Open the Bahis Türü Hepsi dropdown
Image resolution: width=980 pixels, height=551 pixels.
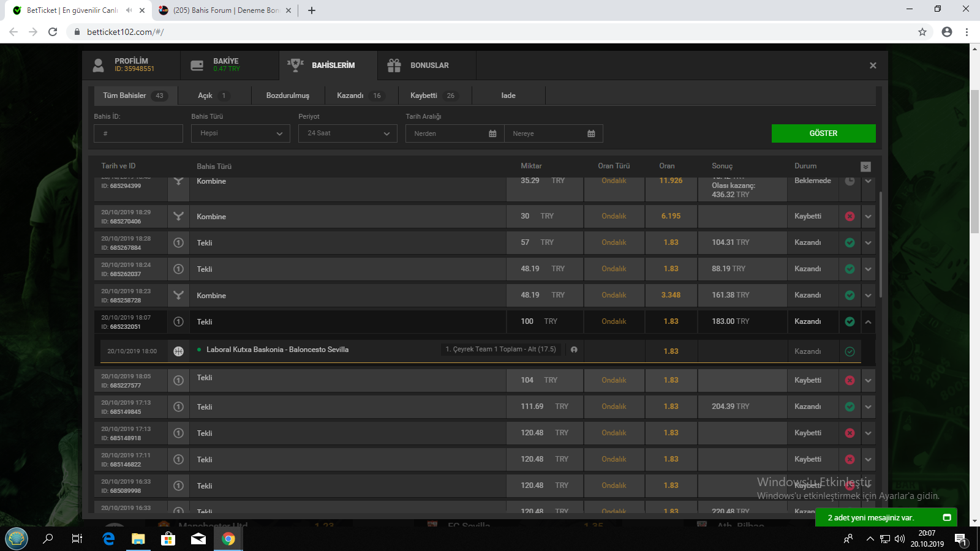click(241, 133)
